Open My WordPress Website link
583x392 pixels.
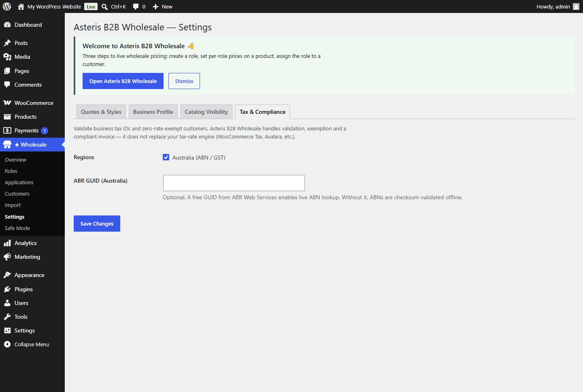54,6
